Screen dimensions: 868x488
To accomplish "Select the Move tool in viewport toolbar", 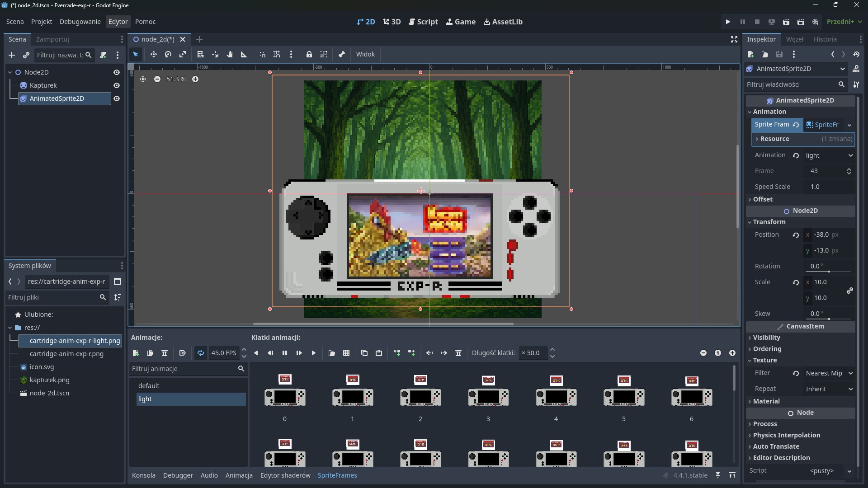I will [154, 54].
